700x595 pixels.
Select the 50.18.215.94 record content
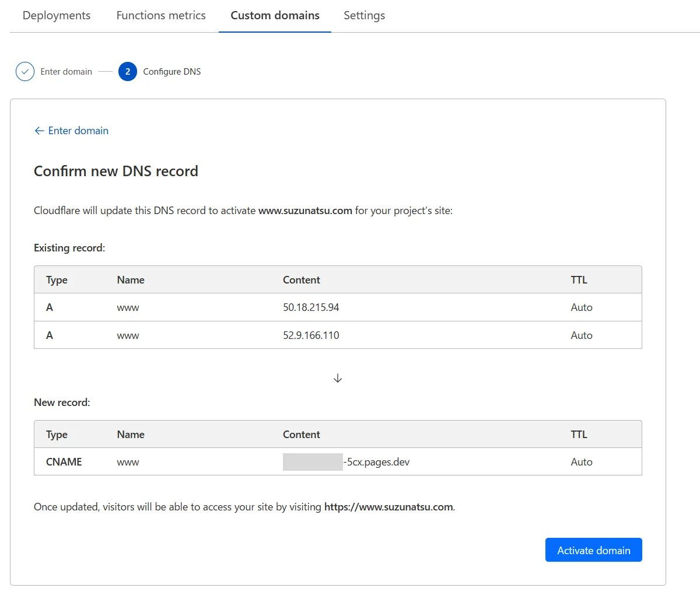311,307
